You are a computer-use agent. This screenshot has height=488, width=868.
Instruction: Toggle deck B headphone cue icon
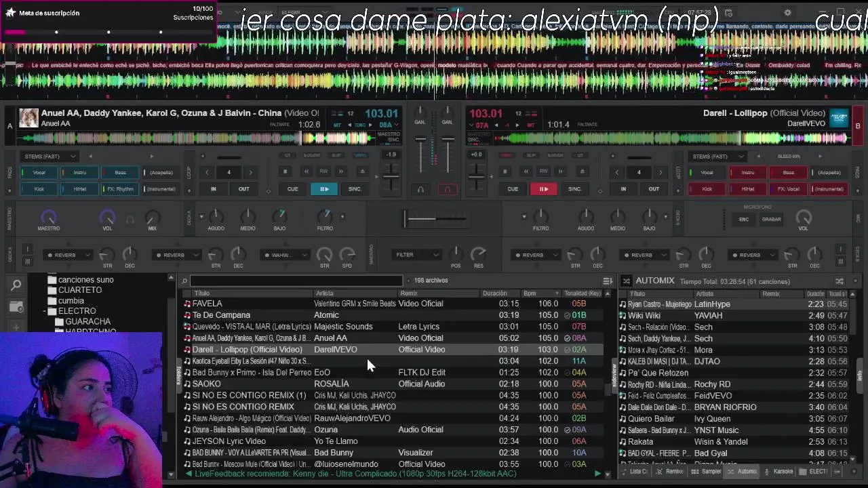coord(446,189)
